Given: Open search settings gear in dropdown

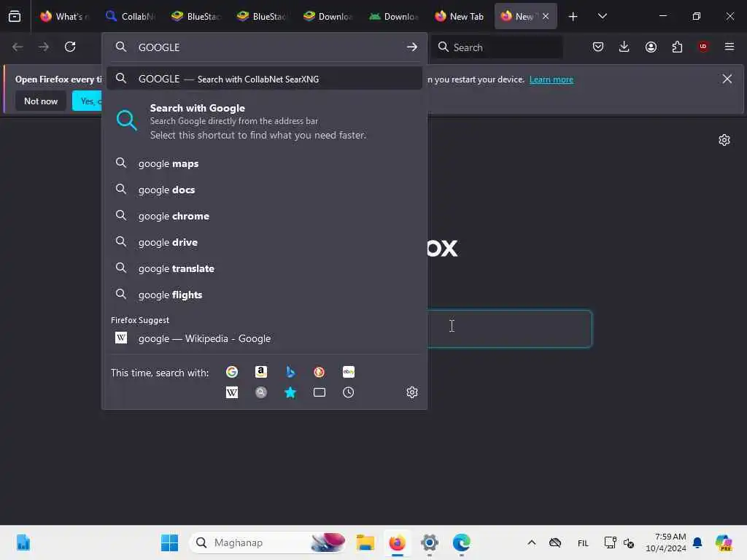Looking at the screenshot, I should [412, 392].
